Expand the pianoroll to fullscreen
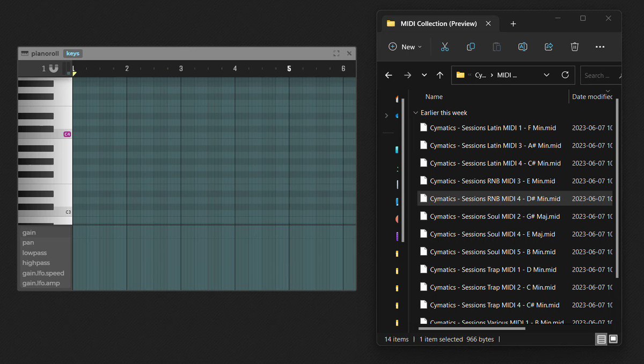This screenshot has width=644, height=364. pos(336,53)
